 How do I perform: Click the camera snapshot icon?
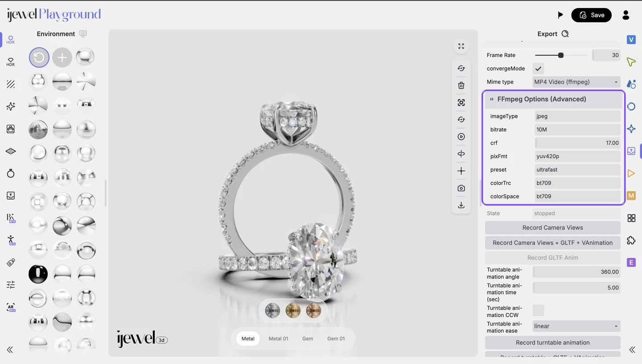pos(461,188)
